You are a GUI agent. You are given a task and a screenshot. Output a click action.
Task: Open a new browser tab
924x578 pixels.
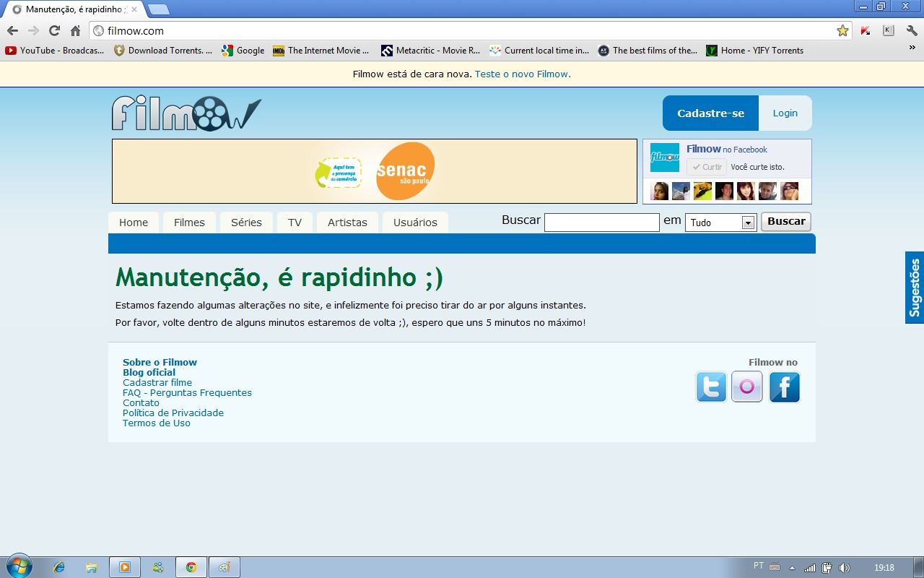point(158,9)
